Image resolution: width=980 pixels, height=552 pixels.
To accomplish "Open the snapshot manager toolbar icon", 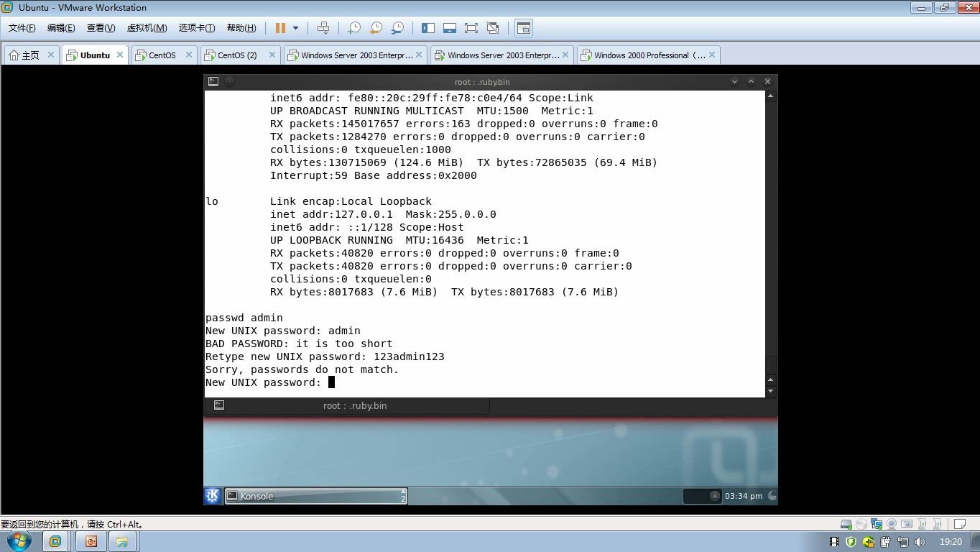I will tap(397, 28).
